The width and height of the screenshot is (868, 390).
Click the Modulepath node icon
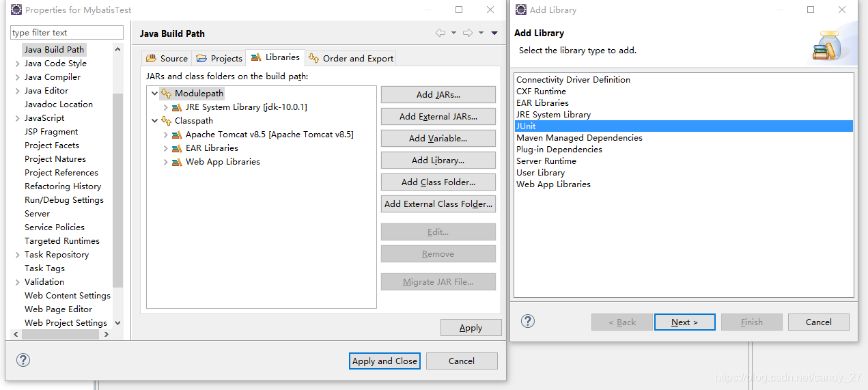166,93
